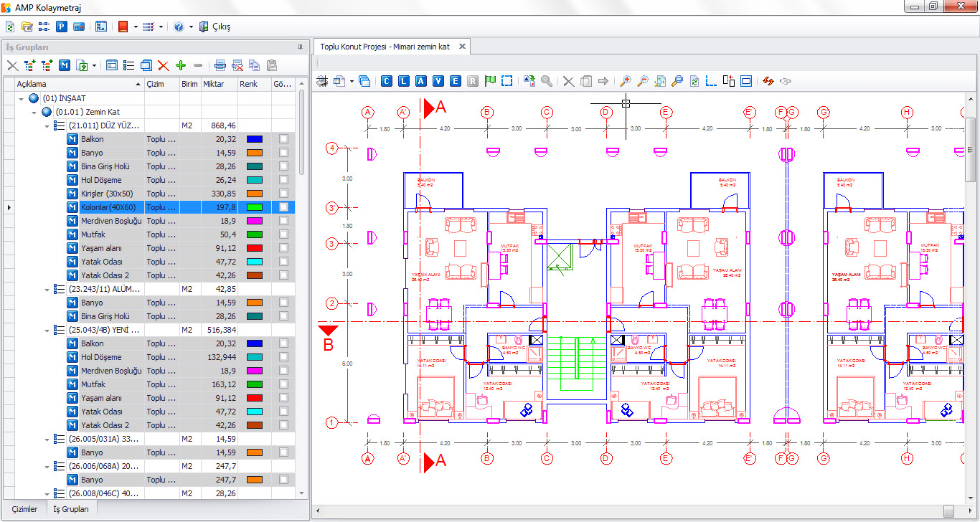This screenshot has width=980, height=522.
Task: Click the dashed rectangle selection icon
Action: [507, 81]
